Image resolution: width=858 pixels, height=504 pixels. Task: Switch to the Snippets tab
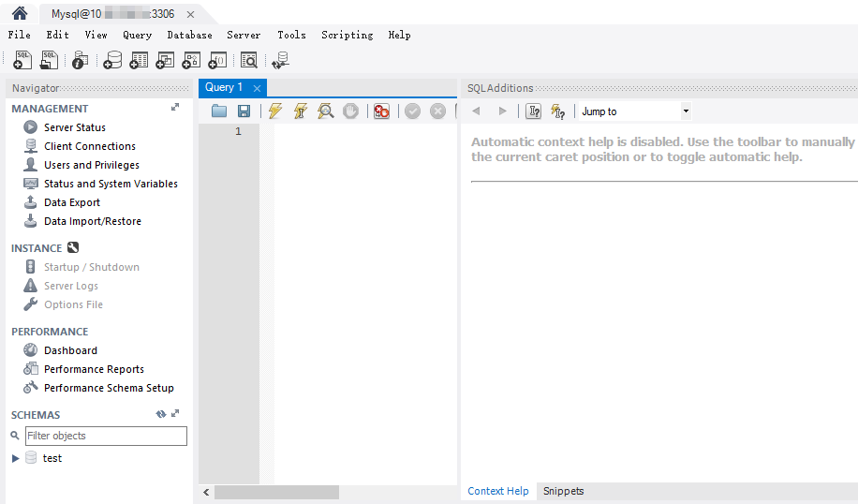click(564, 491)
